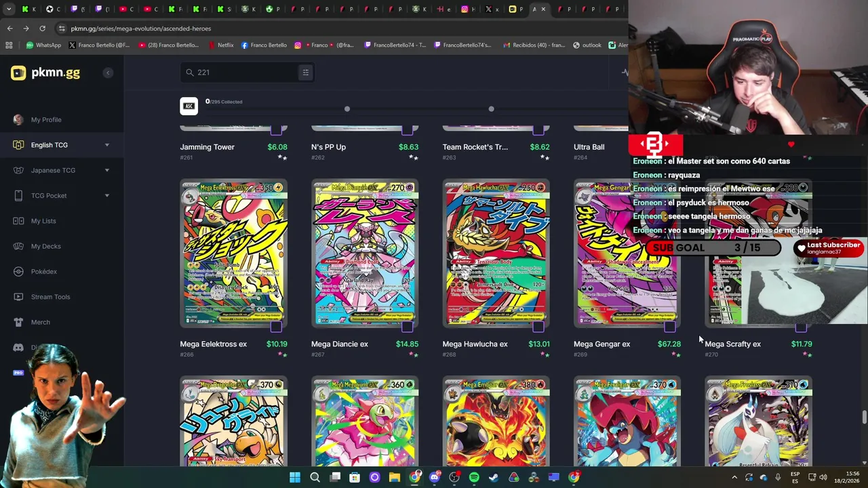This screenshot has height=488, width=868.
Task: Expand the TCG Pocket menu arrow
Action: coord(106,196)
